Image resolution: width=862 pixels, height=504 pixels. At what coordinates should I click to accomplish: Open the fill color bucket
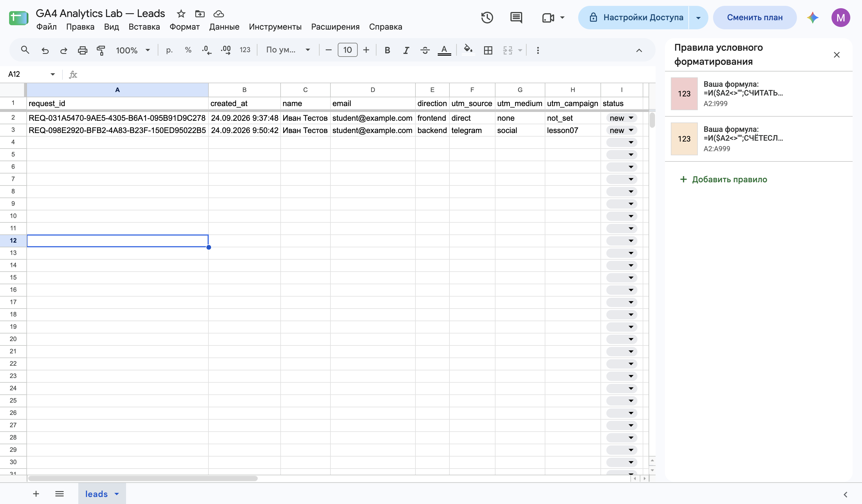(468, 50)
